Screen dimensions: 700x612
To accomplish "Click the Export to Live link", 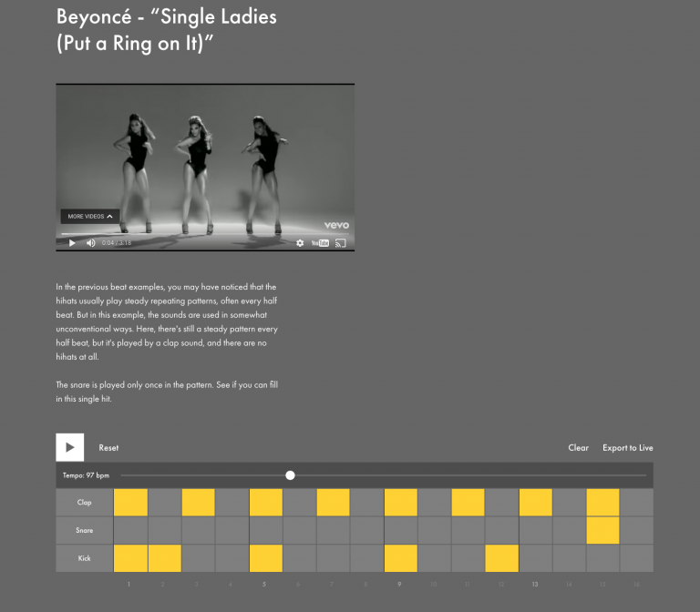I will (x=627, y=448).
